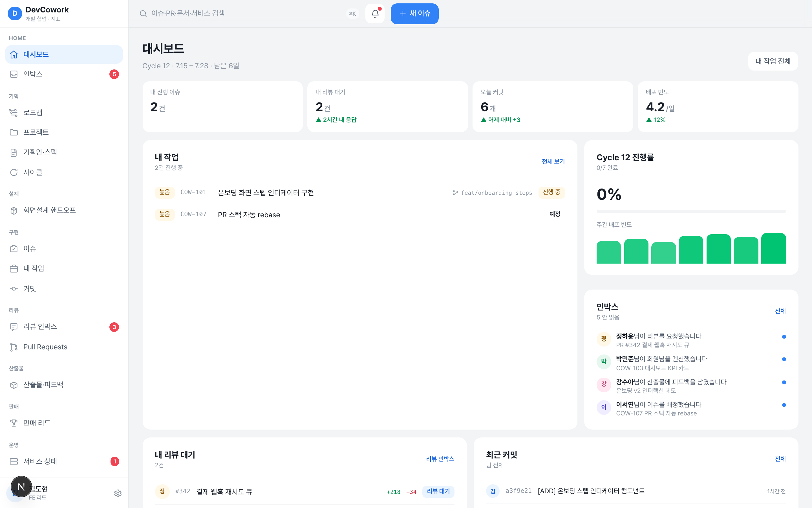Click the 내 작업 전체 button
This screenshot has height=508, width=812.
773,61
